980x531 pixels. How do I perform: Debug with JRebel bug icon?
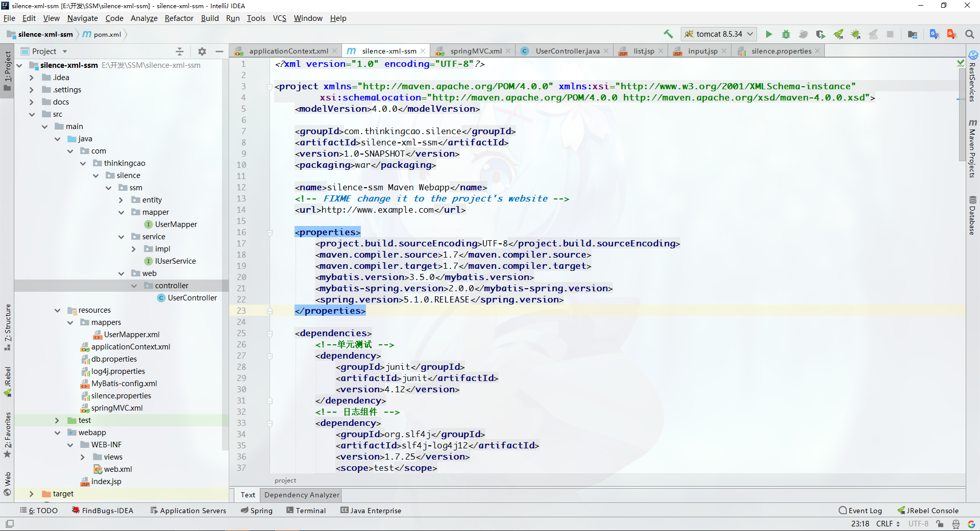pyautogui.click(x=855, y=34)
